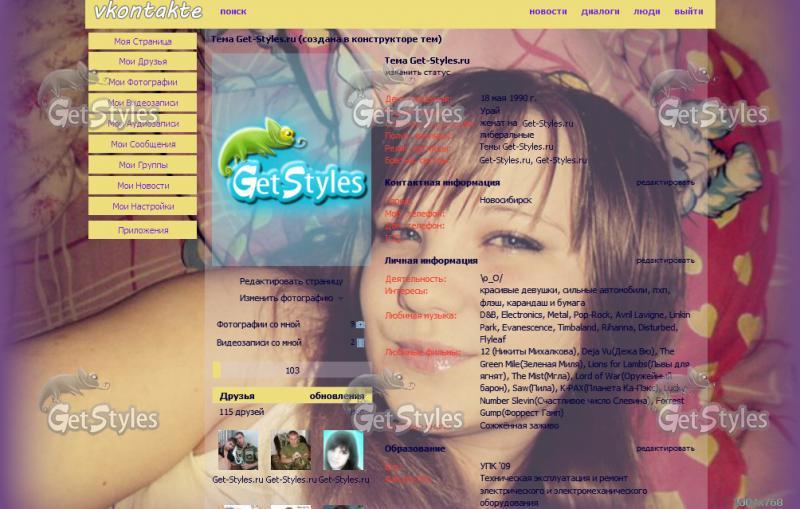Click Saw(Пила) in favorite films
The image size is (800, 509).
tap(533, 389)
